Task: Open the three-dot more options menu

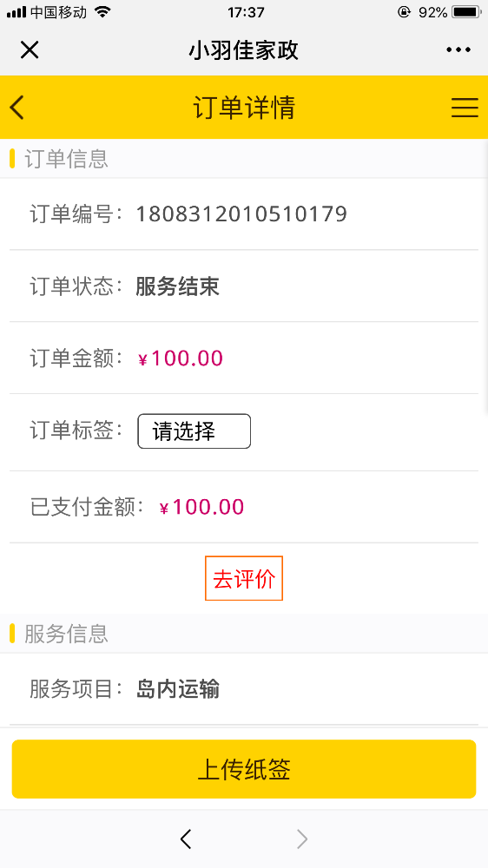Action: click(x=458, y=50)
